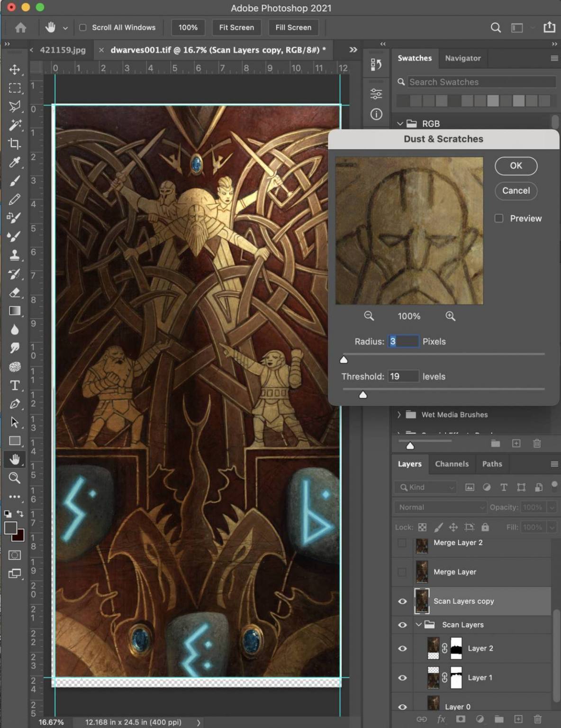
Task: Click the Threshold slider handle
Action: click(363, 395)
